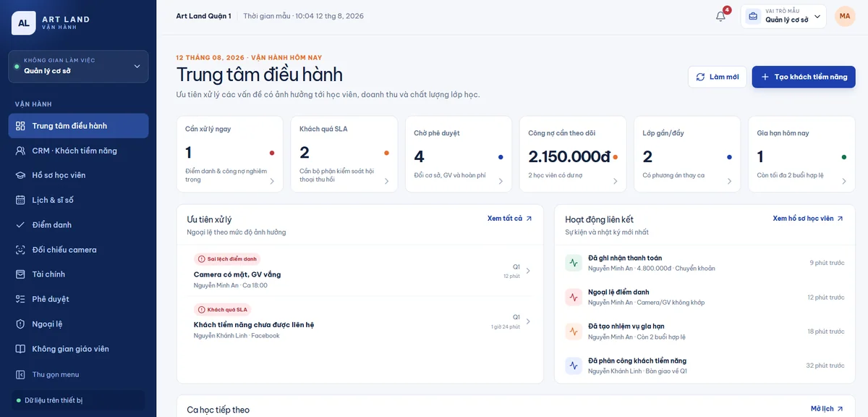Open the MA user avatar
The width and height of the screenshot is (868, 417).
pyautogui.click(x=845, y=16)
